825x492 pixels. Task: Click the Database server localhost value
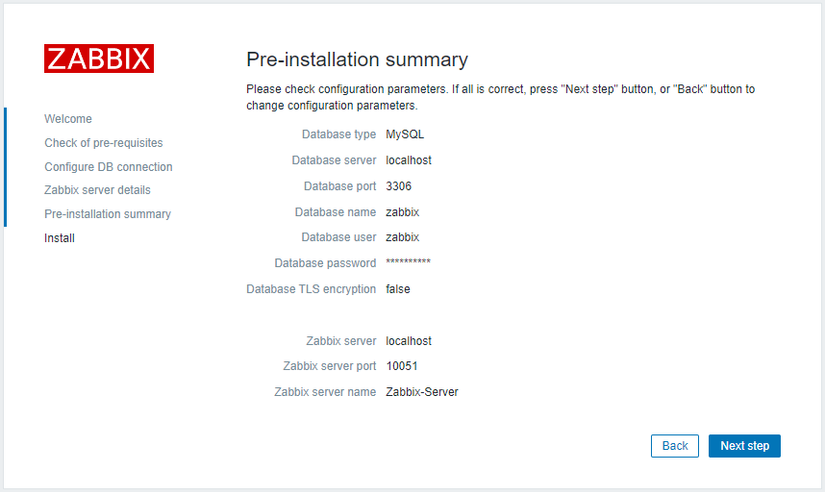(x=408, y=160)
